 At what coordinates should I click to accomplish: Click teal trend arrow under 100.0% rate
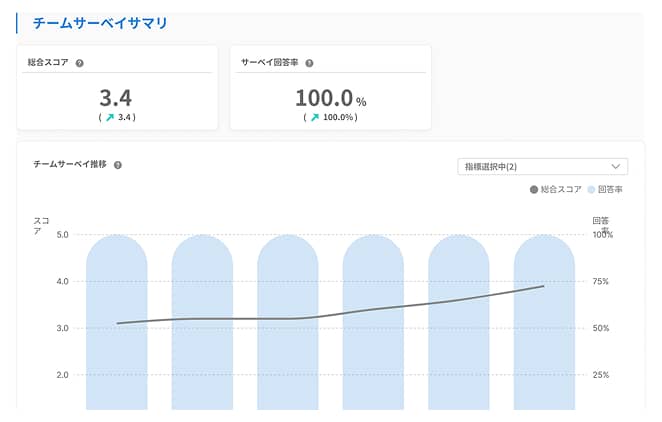pyautogui.click(x=315, y=117)
